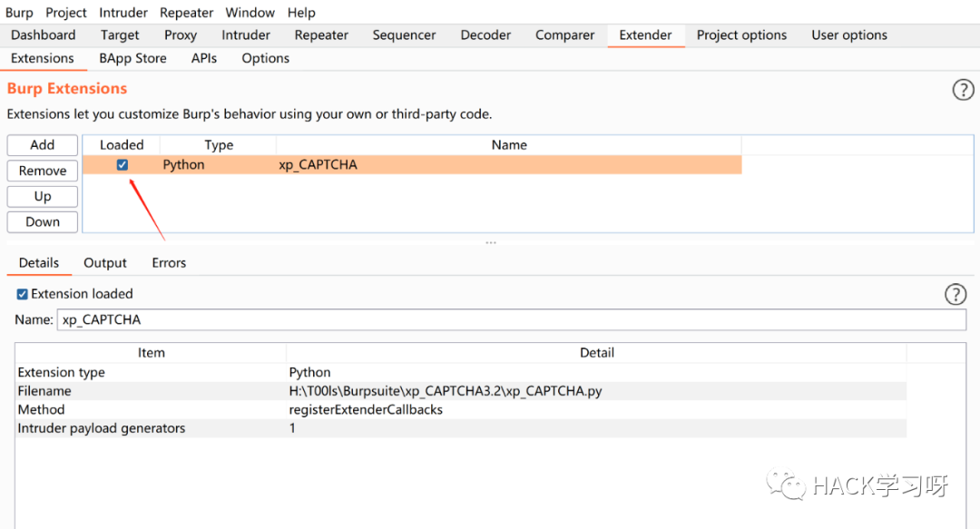The width and height of the screenshot is (980, 529).
Task: Open the Project menu
Action: [x=65, y=13]
